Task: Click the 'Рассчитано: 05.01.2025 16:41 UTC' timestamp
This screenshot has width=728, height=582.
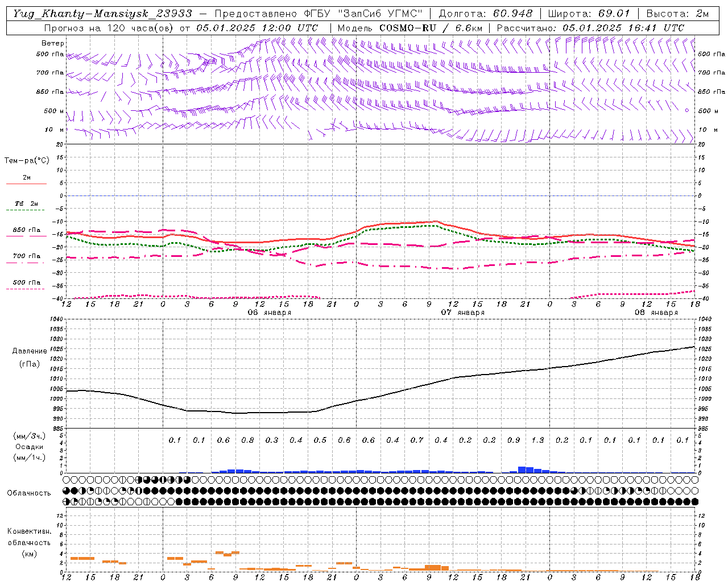Action: 590,28
